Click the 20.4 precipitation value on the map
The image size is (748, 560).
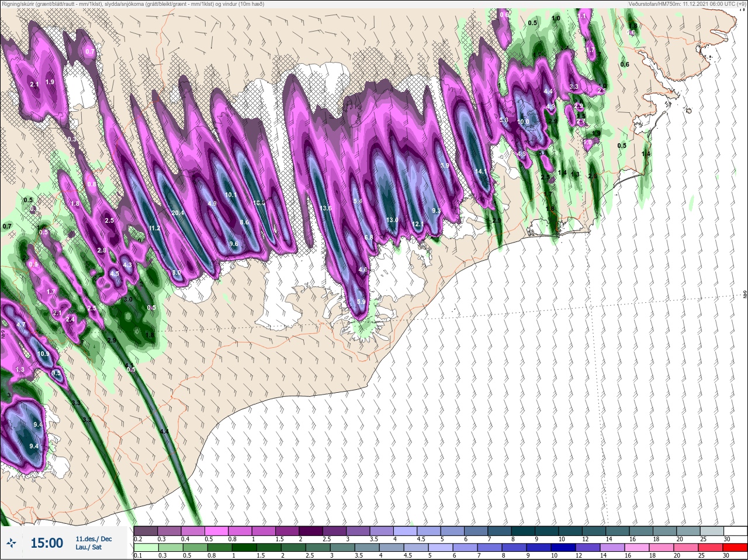(178, 213)
